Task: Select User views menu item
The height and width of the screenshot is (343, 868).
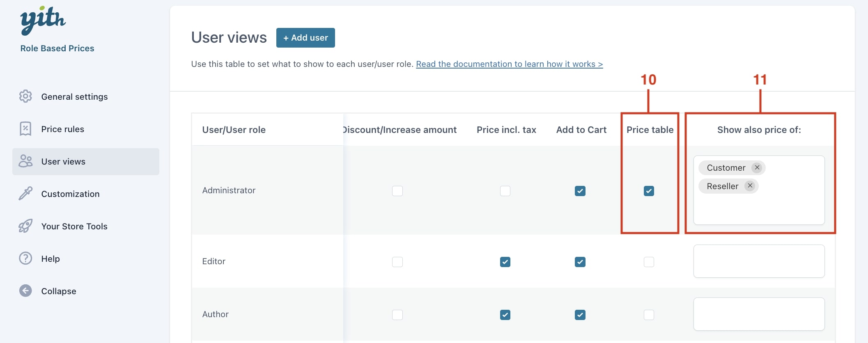Action: pos(86,161)
